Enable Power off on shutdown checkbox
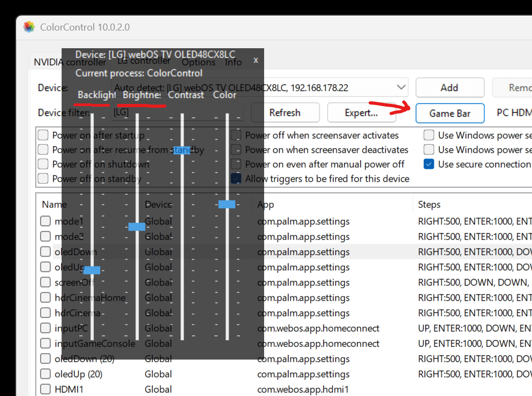 [x=43, y=164]
